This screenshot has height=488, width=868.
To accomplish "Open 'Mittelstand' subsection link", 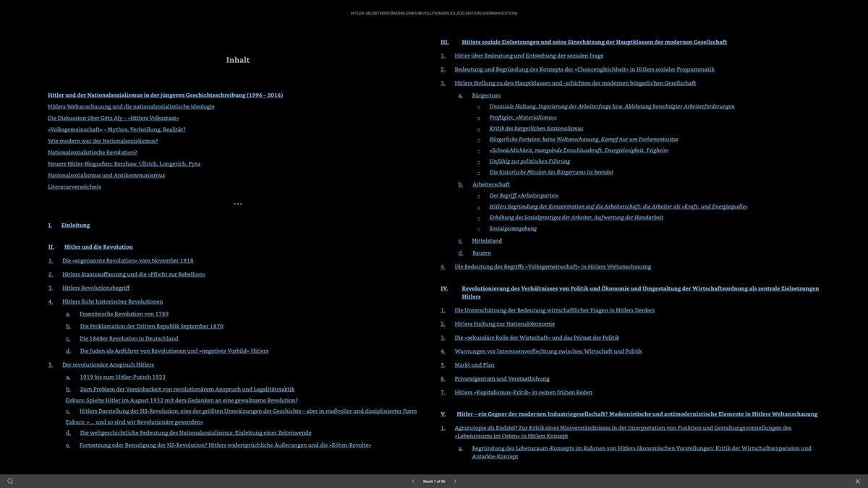I will (x=487, y=241).
